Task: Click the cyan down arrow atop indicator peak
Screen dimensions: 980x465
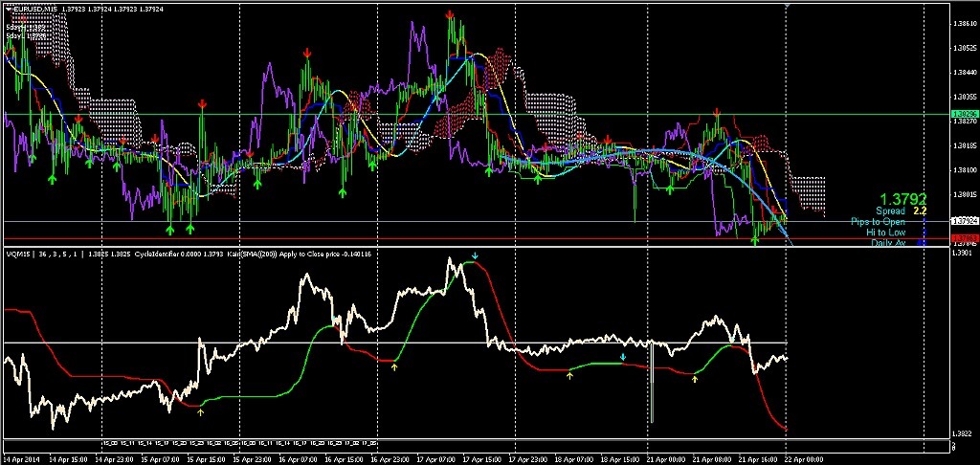Action: 475,255
